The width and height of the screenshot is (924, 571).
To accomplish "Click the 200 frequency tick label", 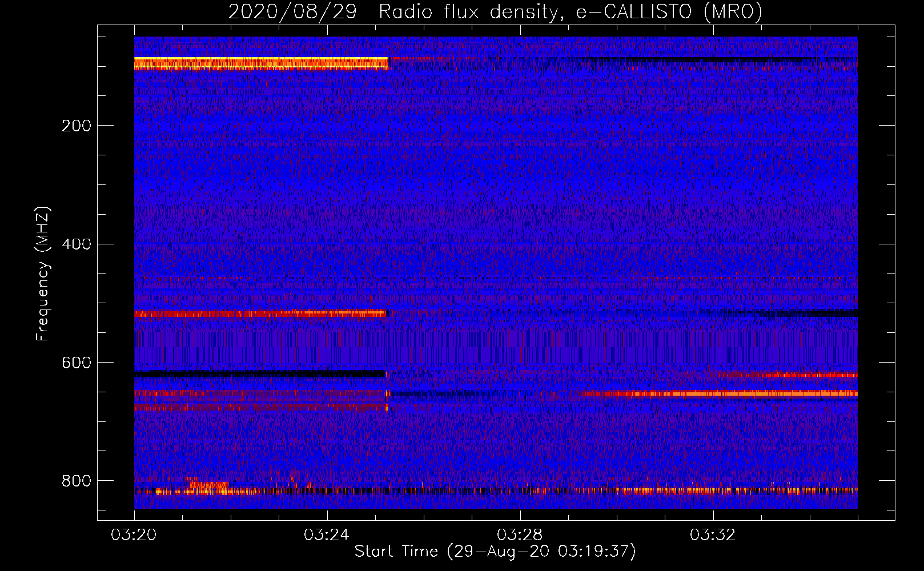I will pos(77,126).
